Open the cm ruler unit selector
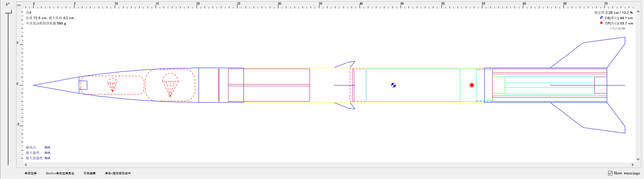The image size is (644, 179). coord(19,5)
